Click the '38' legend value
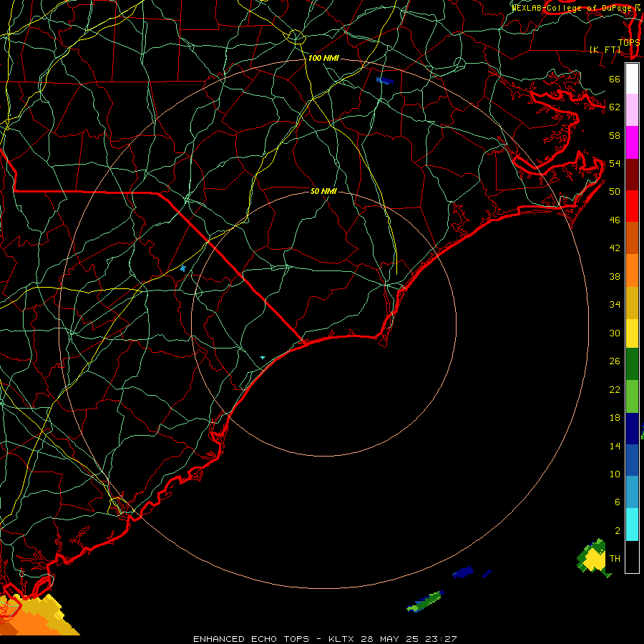Screen dimensions: 644x644 tap(615, 276)
